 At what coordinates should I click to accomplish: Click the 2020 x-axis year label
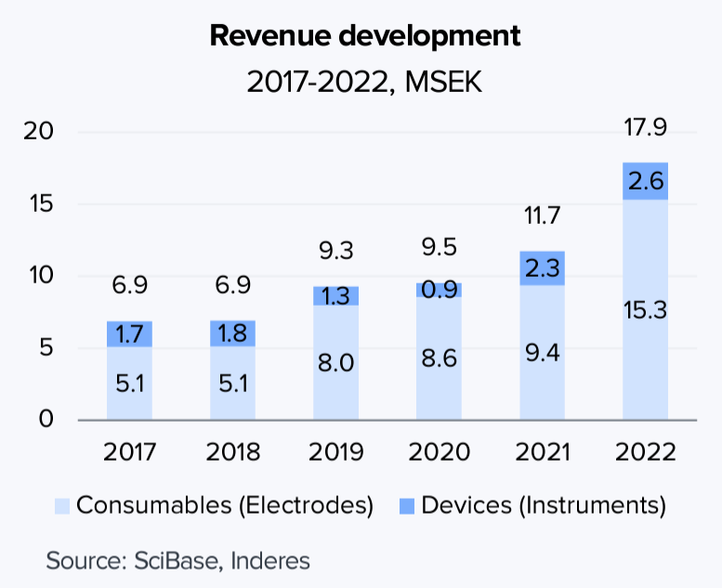pos(439,452)
